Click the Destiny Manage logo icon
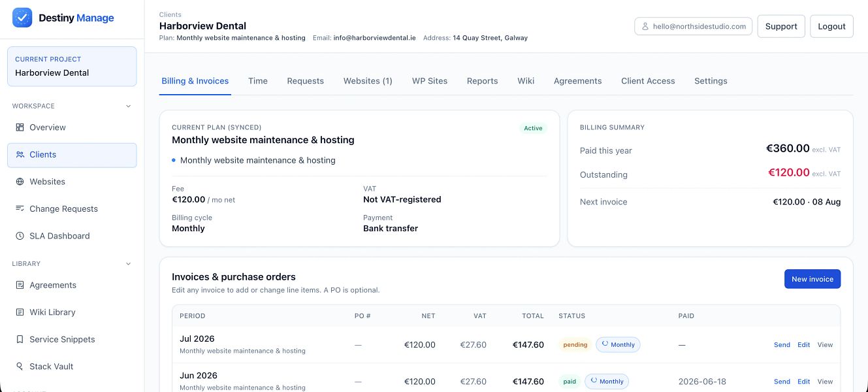This screenshot has width=868, height=392. [22, 18]
